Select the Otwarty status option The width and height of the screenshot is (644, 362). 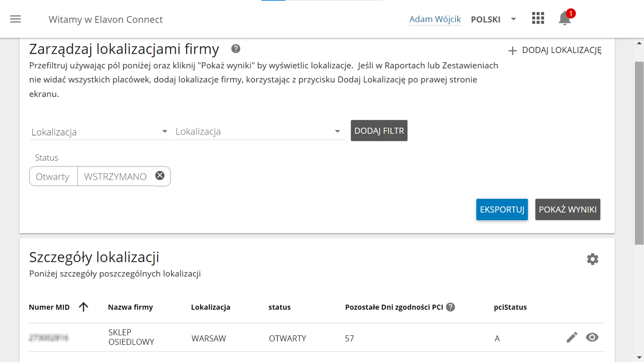(53, 176)
